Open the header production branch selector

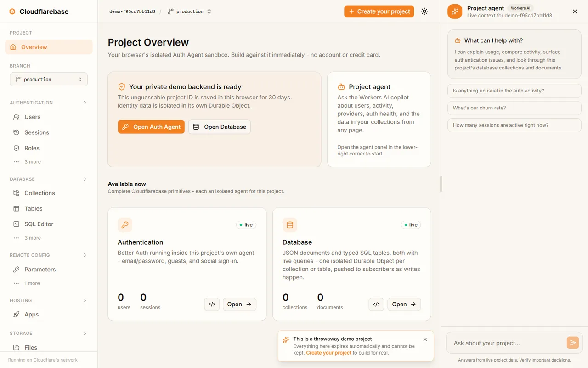(x=190, y=11)
